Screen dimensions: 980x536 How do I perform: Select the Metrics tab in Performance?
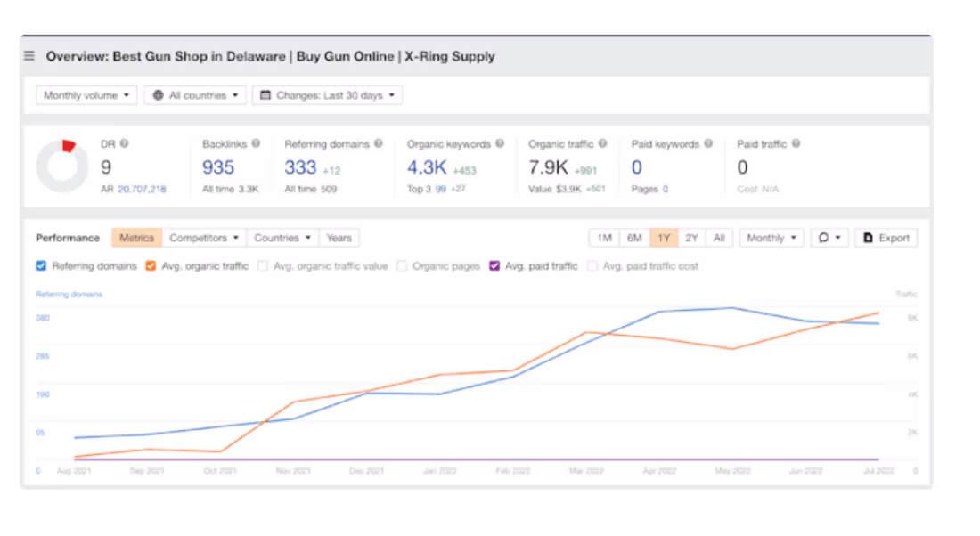(135, 238)
